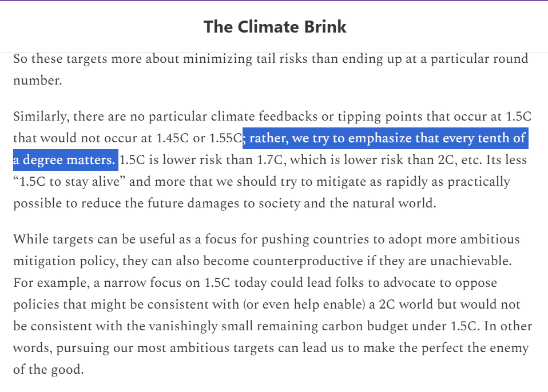Click the phrase "natural world"

tap(390, 203)
